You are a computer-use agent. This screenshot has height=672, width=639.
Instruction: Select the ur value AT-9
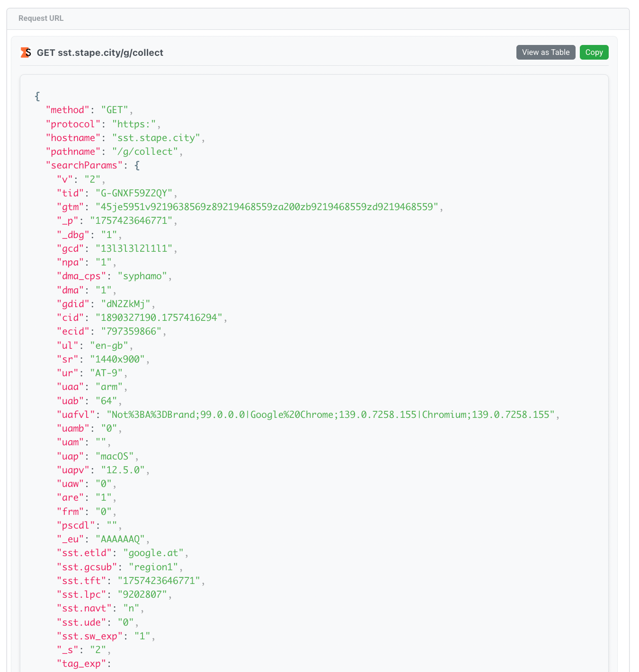(106, 373)
